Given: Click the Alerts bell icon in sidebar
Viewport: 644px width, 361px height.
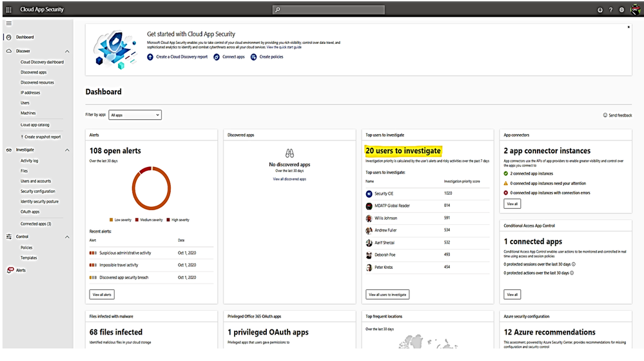Looking at the screenshot, I should pyautogui.click(x=10, y=270).
